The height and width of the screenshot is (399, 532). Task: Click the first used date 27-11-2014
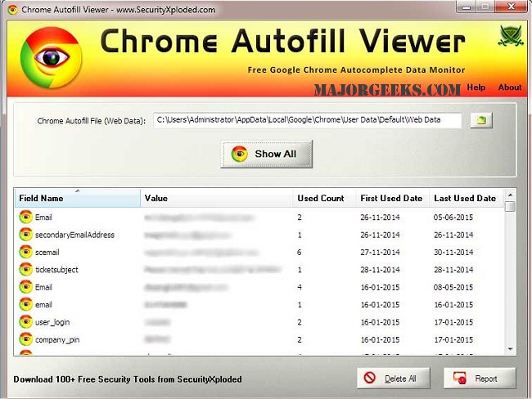pyautogui.click(x=380, y=252)
